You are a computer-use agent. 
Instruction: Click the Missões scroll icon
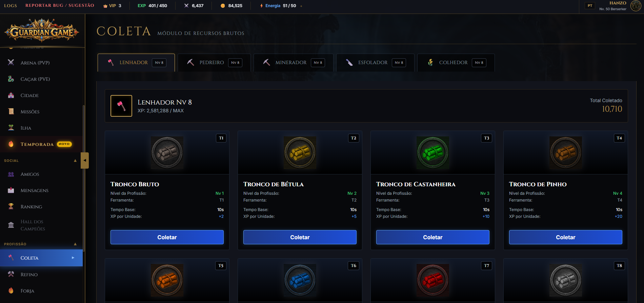11,111
